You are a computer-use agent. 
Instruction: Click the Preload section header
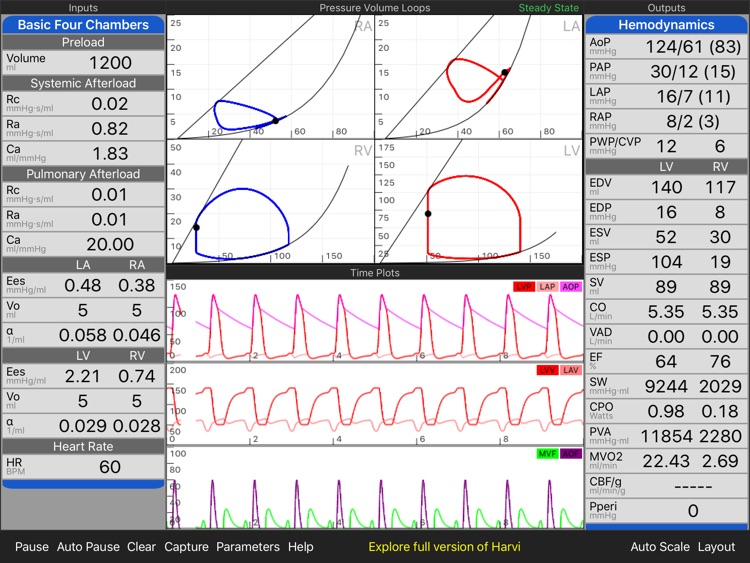pos(83,42)
